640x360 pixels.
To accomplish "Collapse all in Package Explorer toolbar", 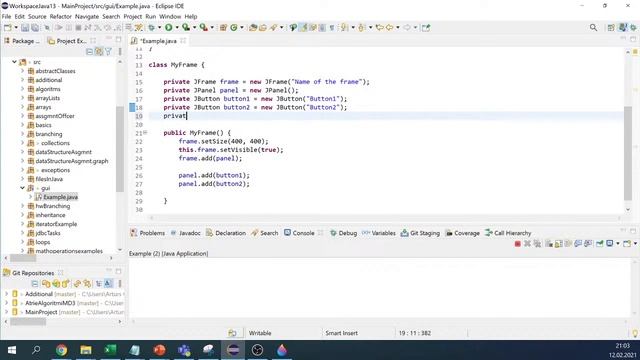I will point(89,51).
